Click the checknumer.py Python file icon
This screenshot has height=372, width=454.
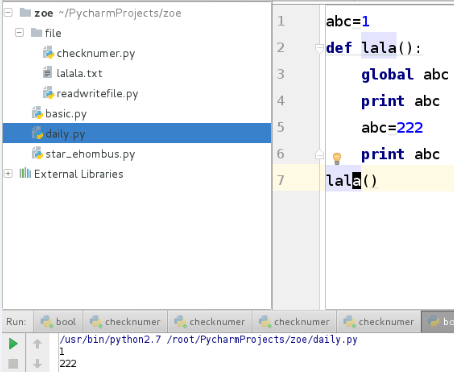[48, 53]
